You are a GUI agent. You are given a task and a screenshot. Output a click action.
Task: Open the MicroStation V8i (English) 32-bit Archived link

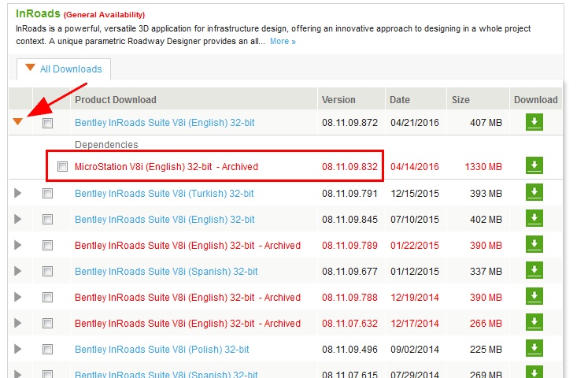(x=166, y=166)
